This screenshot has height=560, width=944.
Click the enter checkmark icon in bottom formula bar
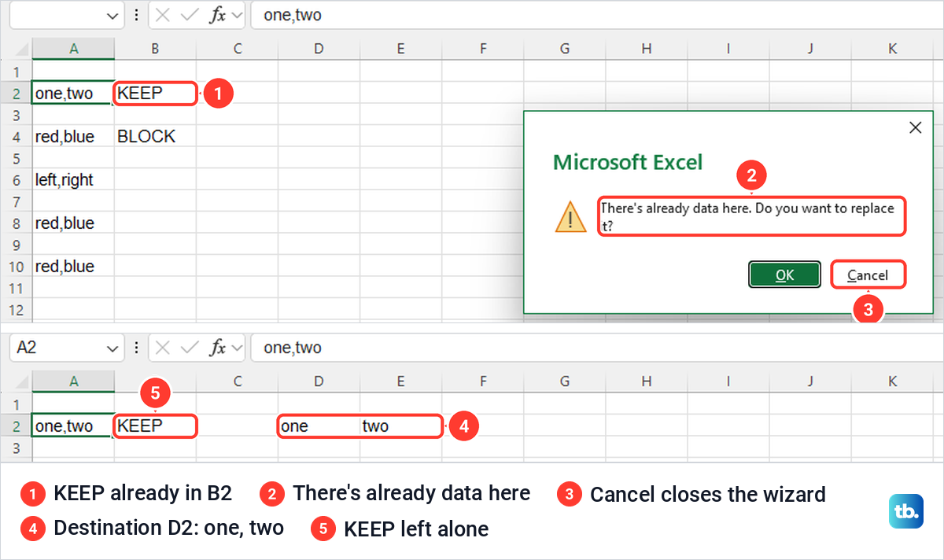coord(190,347)
